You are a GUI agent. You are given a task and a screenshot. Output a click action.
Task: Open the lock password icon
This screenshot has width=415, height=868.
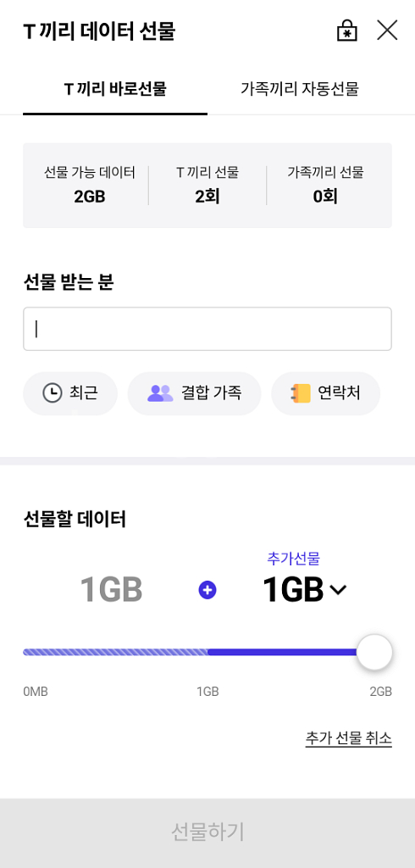click(347, 31)
